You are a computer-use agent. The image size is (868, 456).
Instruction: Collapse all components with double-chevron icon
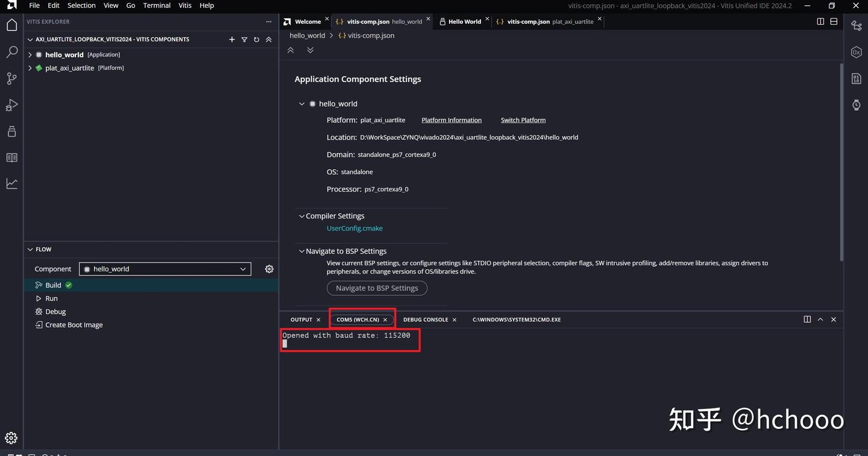(269, 39)
